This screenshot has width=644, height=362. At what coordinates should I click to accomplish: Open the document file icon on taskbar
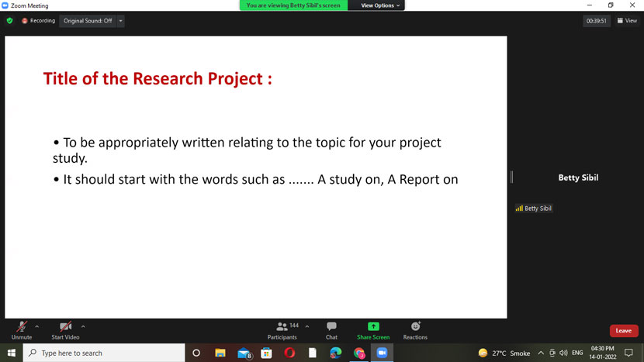(313, 353)
